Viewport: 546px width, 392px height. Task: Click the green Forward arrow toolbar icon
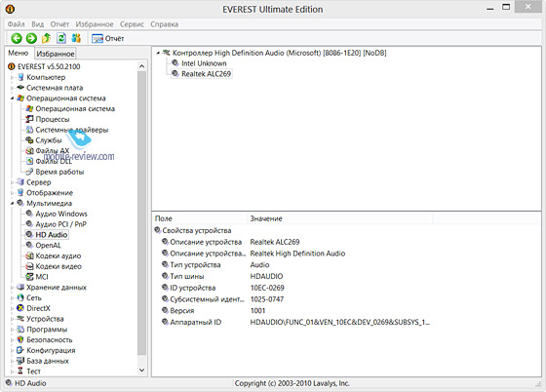point(31,38)
